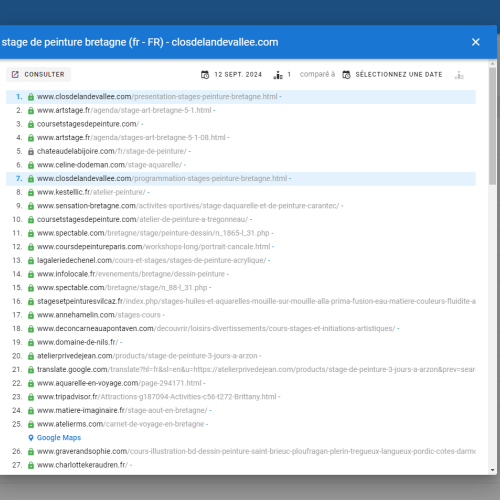Image resolution: width=500 pixels, height=500 pixels.
Task: Click the dialog's vertical scrollbar thumb
Action: 493,126
